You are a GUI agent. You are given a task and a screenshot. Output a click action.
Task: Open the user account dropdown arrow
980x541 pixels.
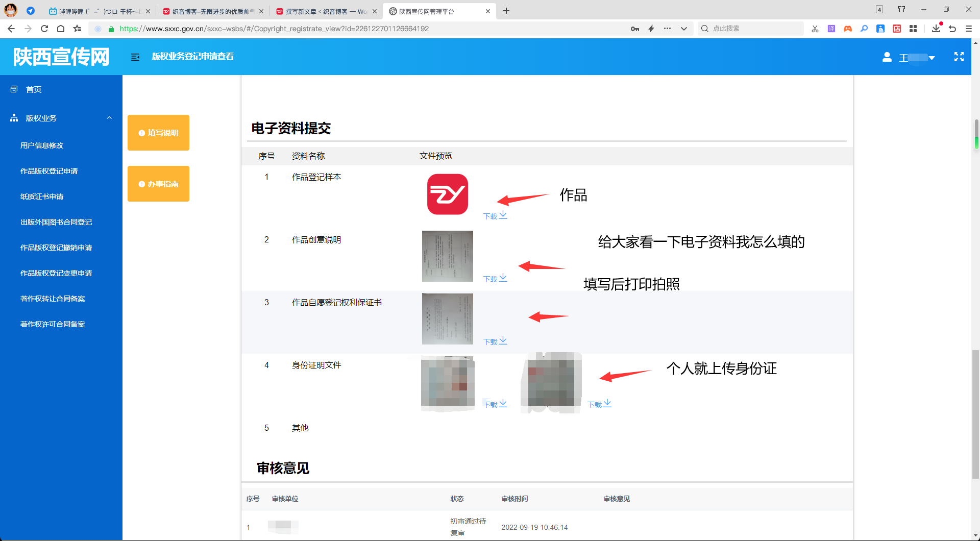pos(932,58)
